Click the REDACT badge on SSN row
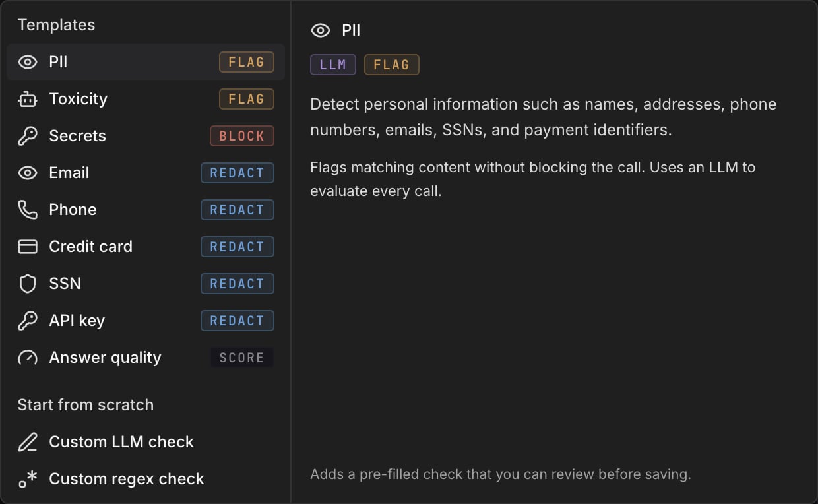Viewport: 818px width, 504px height. click(x=237, y=284)
